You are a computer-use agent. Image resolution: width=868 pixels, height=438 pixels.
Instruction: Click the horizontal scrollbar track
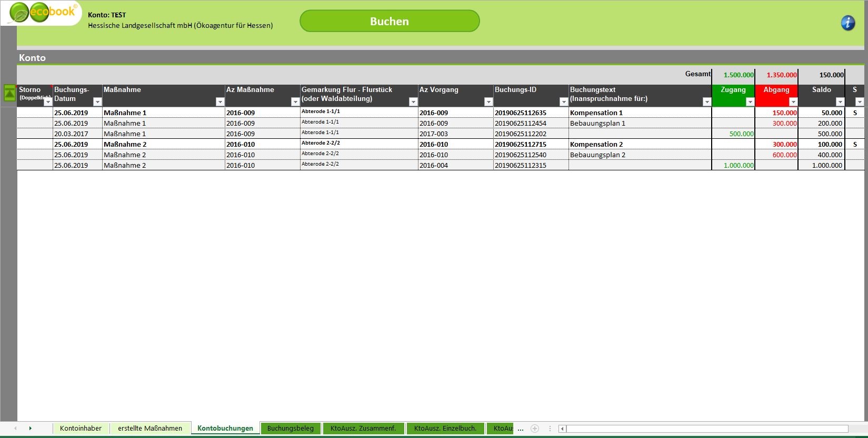coord(705,429)
